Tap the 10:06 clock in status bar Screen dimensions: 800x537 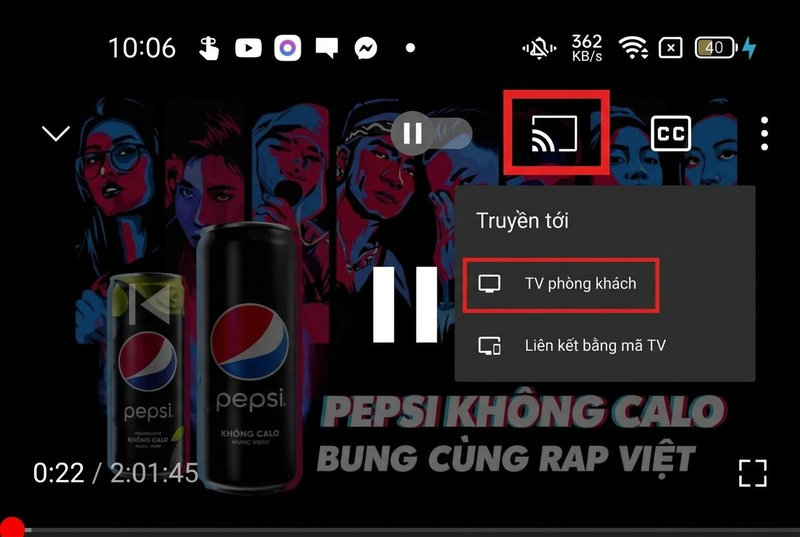click(x=142, y=48)
